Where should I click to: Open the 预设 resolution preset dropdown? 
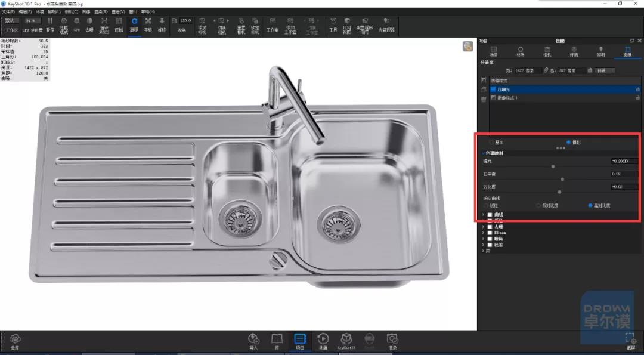point(605,70)
